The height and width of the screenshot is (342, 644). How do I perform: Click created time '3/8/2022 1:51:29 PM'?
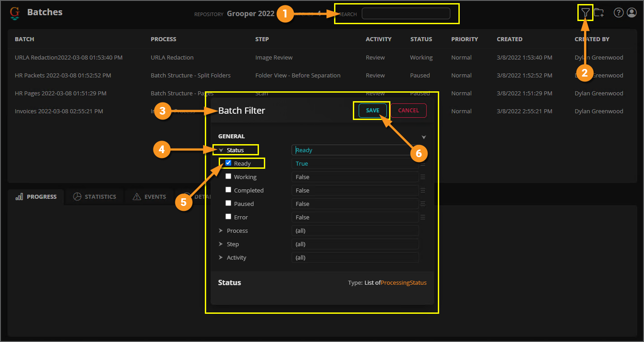pos(525,93)
